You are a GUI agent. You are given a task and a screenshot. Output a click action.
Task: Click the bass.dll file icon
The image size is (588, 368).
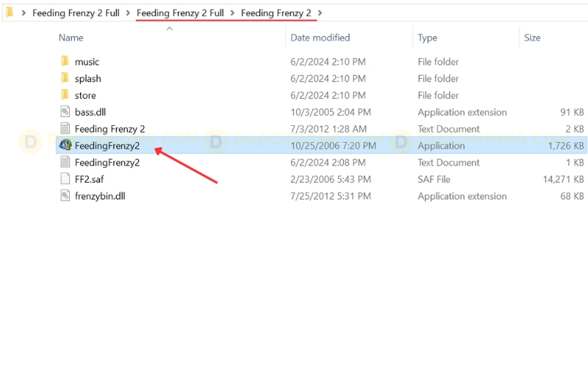[x=65, y=112]
